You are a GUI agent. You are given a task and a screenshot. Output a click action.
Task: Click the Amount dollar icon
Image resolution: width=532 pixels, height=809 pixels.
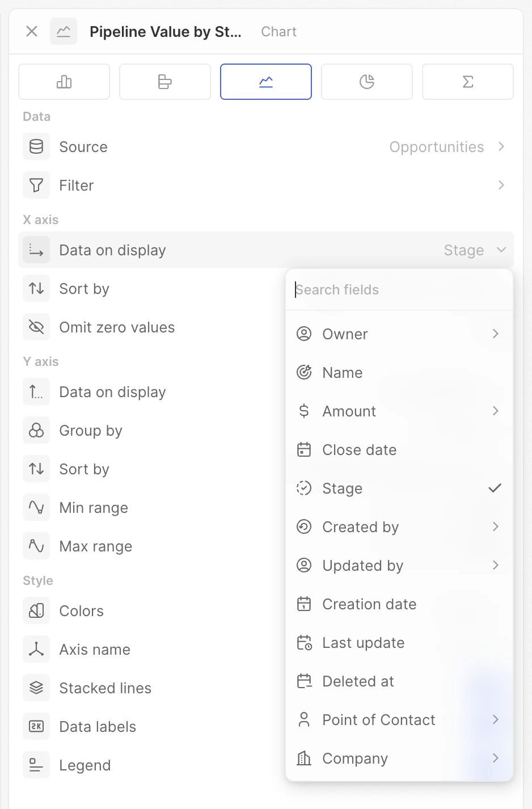(304, 411)
